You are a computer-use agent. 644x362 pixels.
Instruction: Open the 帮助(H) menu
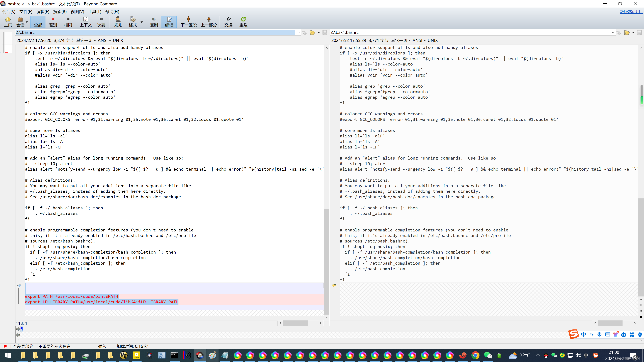pos(112,12)
